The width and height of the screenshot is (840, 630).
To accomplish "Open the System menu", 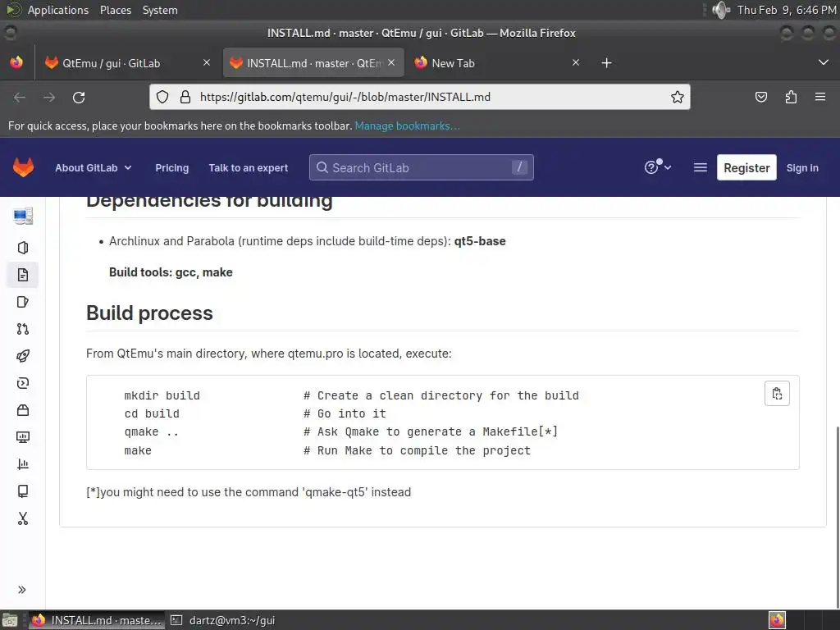I will (160, 10).
